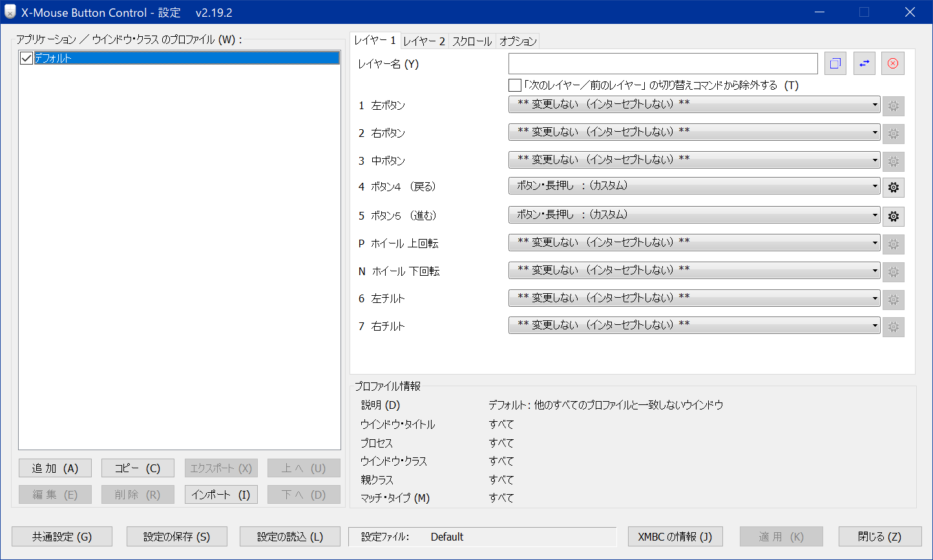Click the 追加 (A) button

(55, 468)
